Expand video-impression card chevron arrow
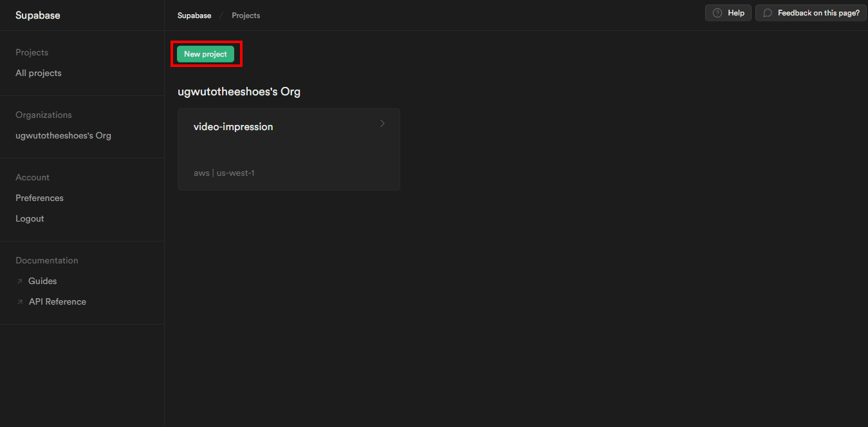 [x=382, y=124]
